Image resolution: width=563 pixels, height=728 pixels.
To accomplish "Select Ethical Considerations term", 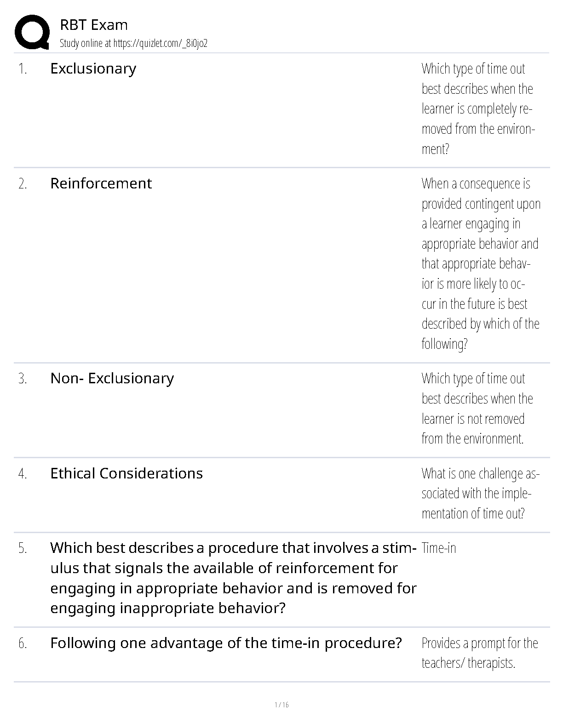I will pyautogui.click(x=126, y=473).
